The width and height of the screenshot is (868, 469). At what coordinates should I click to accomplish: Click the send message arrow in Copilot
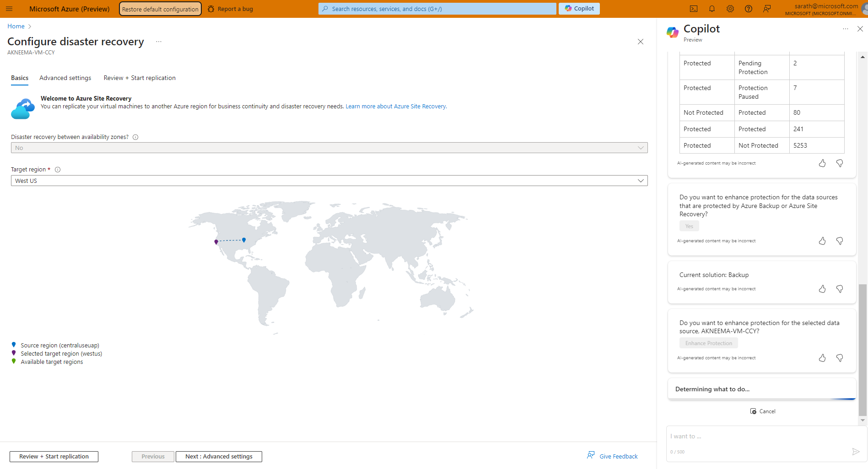click(856, 452)
